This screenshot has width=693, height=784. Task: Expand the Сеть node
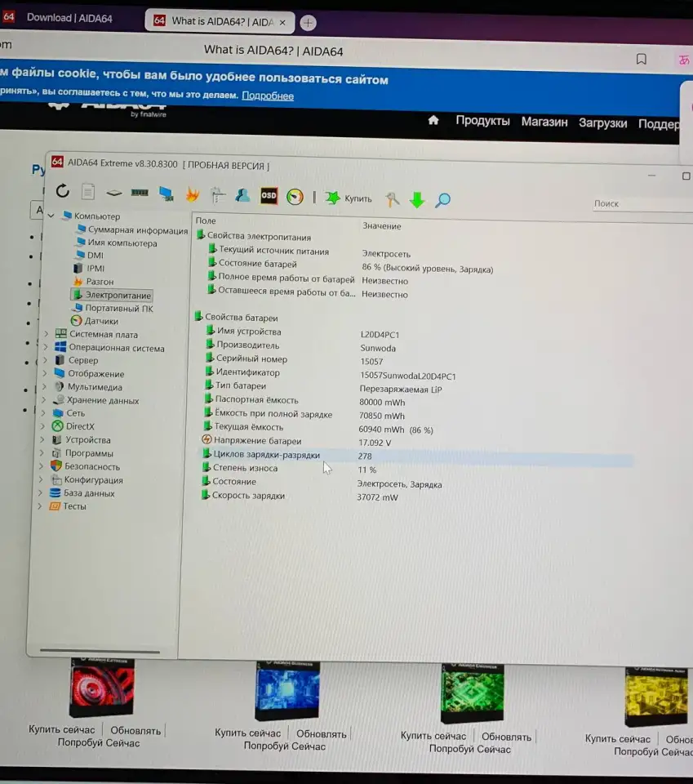43,413
